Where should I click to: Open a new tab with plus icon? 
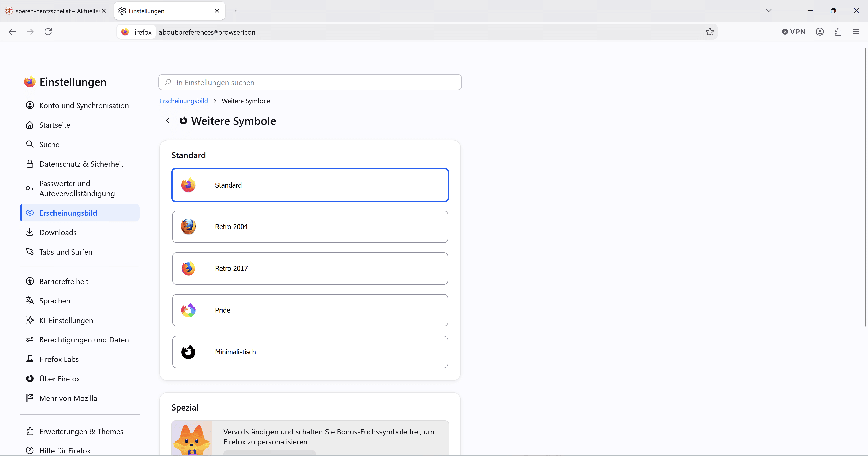(x=236, y=11)
